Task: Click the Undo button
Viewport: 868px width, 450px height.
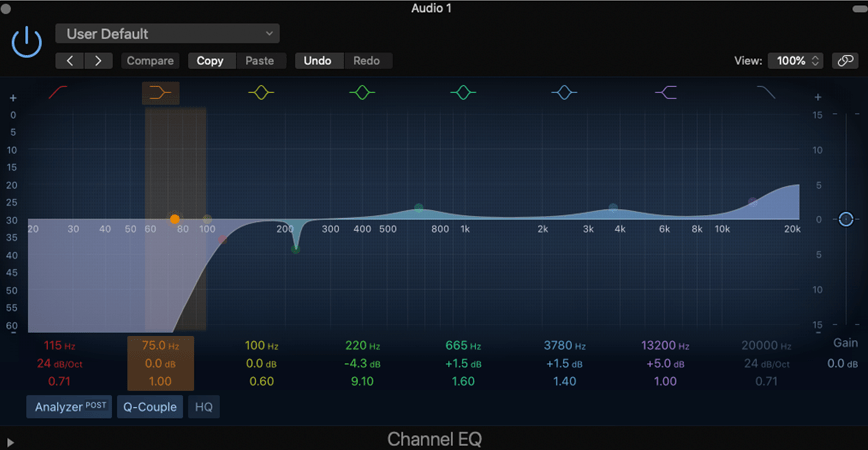Action: click(317, 61)
